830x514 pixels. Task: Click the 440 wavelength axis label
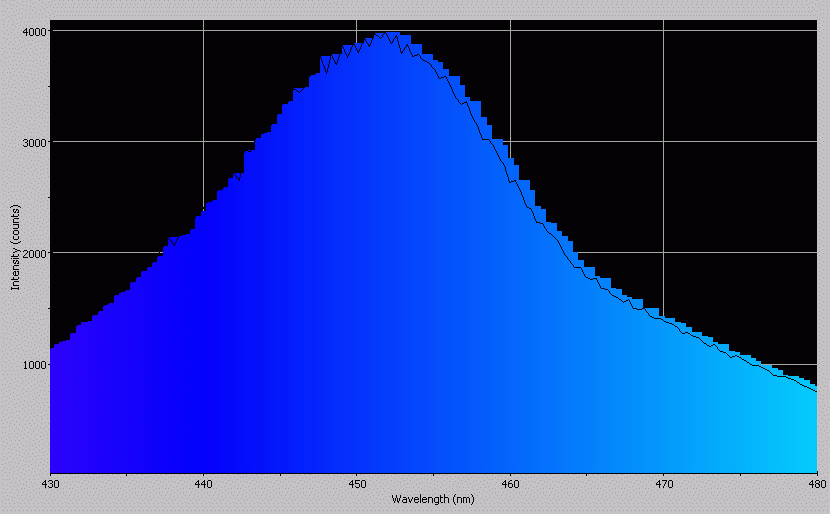pos(203,484)
